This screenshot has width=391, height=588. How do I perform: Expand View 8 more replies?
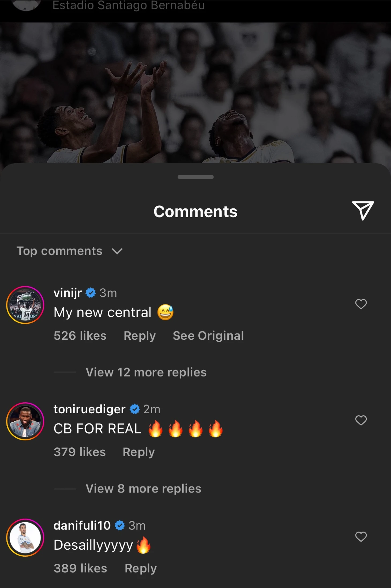point(143,488)
